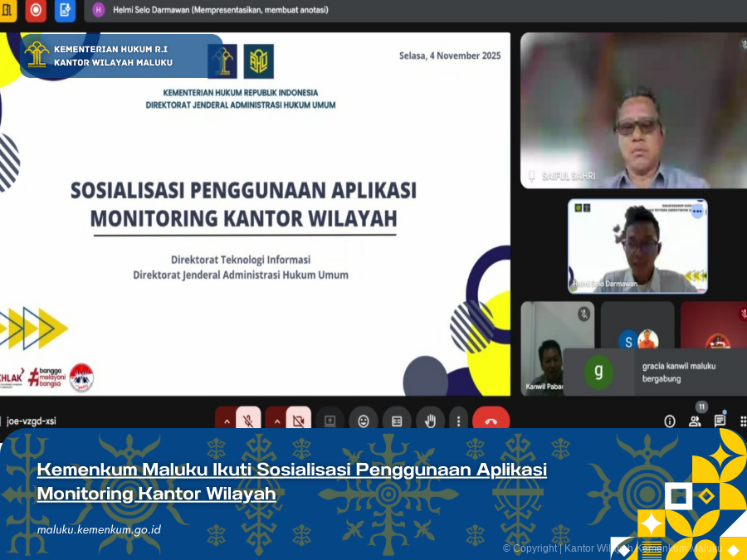Open the maluku.kemenkum.go.id link
Image resolution: width=747 pixels, height=560 pixels.
[x=99, y=529]
